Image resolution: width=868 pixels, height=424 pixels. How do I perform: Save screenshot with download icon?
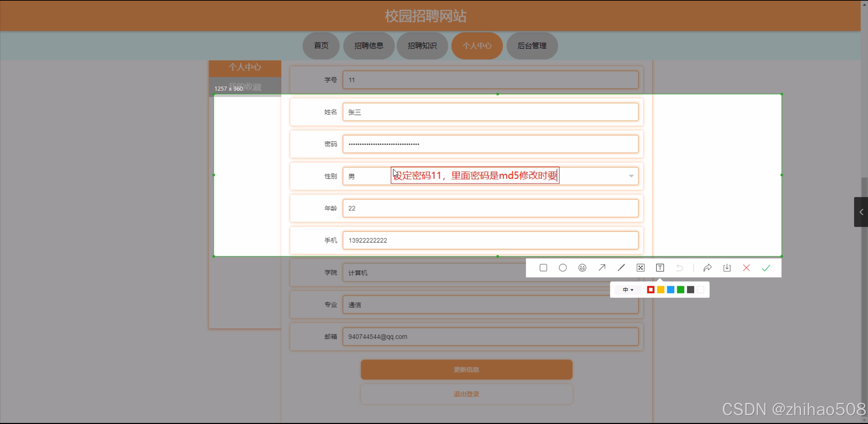(x=727, y=268)
